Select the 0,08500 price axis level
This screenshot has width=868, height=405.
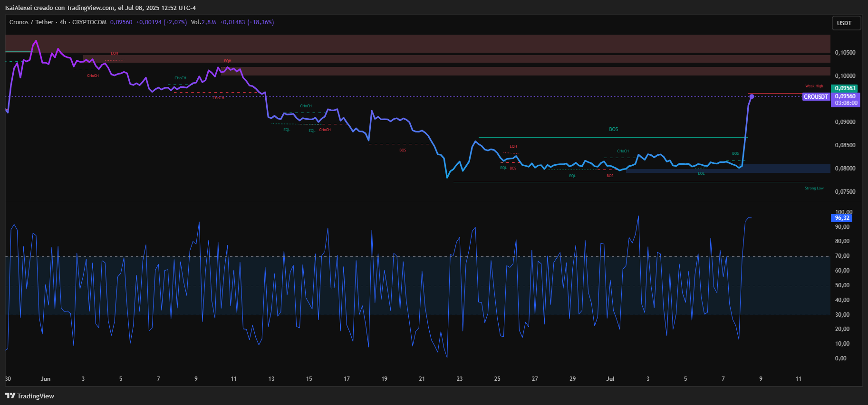click(x=845, y=145)
